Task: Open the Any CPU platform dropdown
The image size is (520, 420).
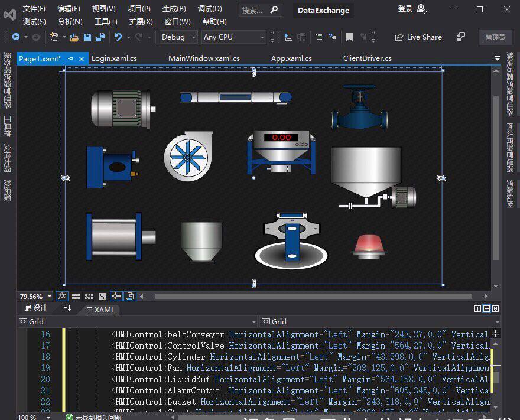Action: point(233,37)
